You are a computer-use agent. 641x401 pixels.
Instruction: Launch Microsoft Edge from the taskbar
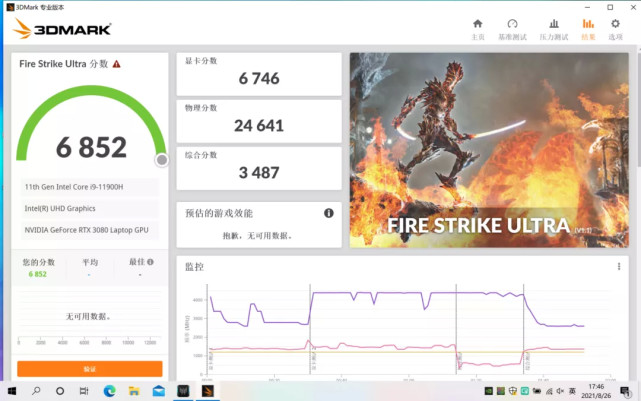(109, 391)
